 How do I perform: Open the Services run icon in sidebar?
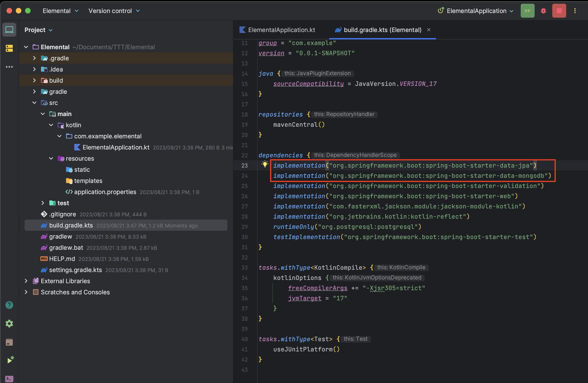point(10,360)
